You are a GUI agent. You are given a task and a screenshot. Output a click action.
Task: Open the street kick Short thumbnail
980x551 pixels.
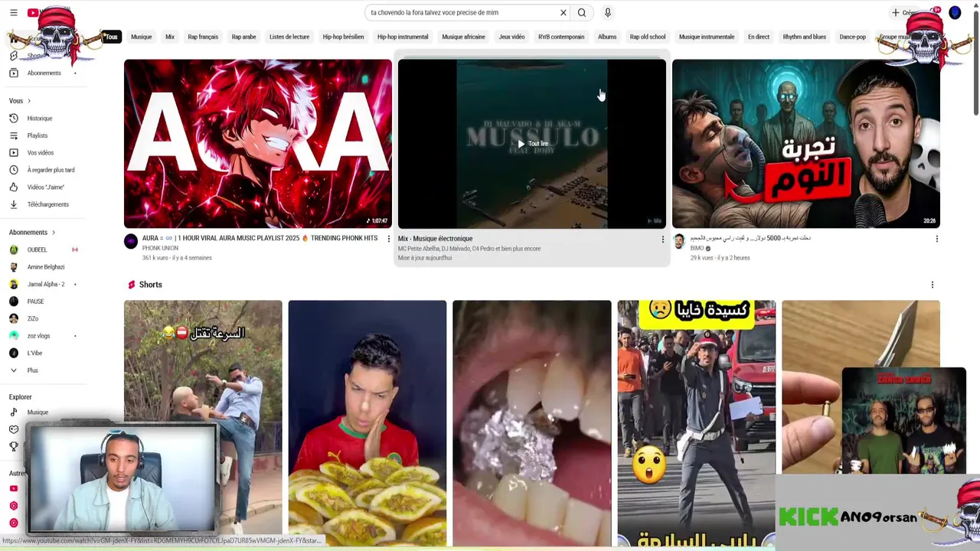pyautogui.click(x=203, y=422)
